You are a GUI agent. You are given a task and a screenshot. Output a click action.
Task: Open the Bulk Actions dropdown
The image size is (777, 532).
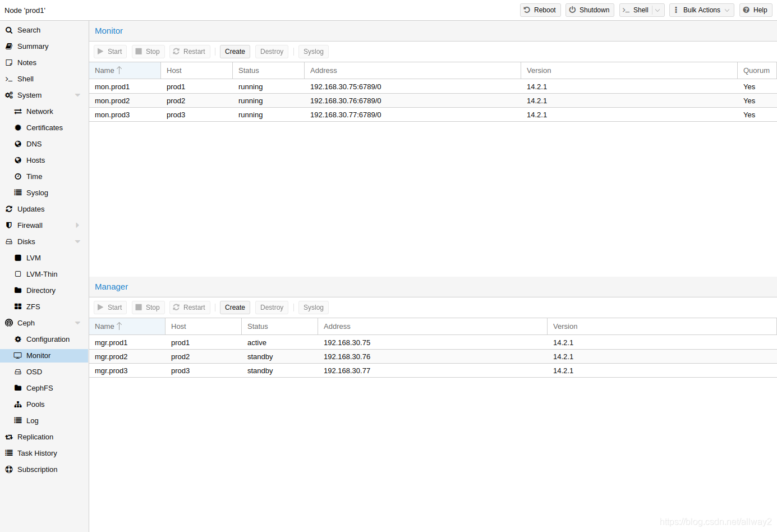point(701,10)
